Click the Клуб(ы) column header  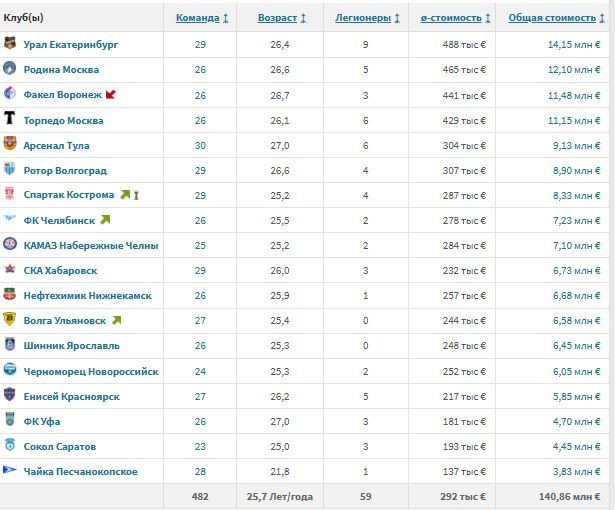pos(25,18)
